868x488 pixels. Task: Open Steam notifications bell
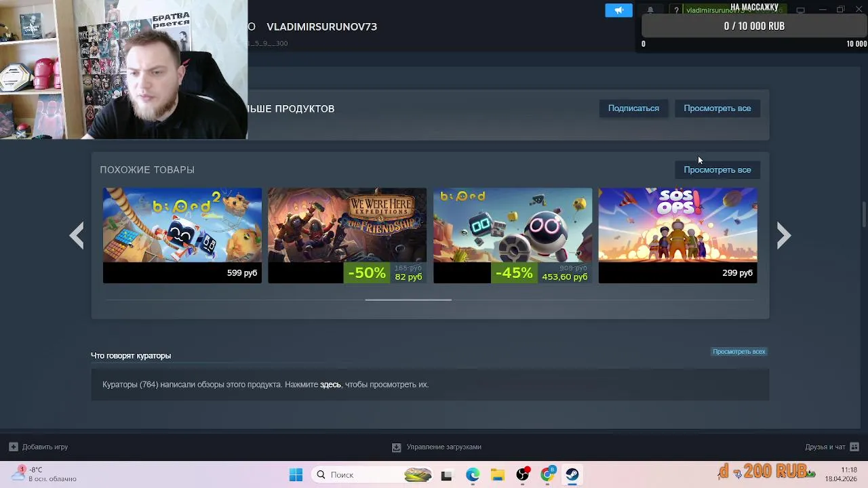click(x=650, y=10)
